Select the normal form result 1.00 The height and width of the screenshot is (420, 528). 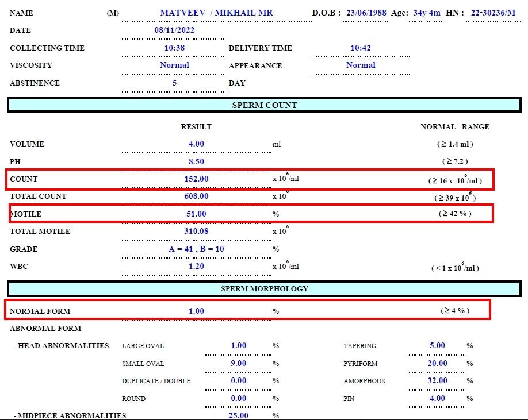196,311
